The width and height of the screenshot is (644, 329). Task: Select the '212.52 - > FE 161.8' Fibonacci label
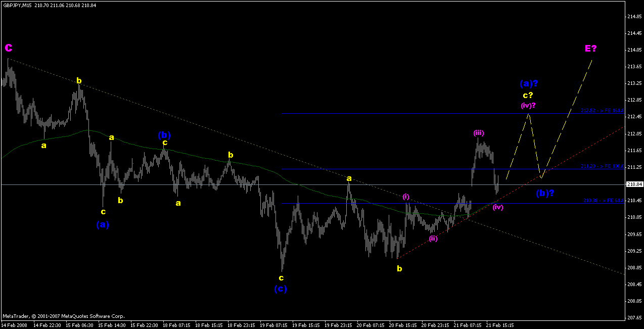(603, 110)
